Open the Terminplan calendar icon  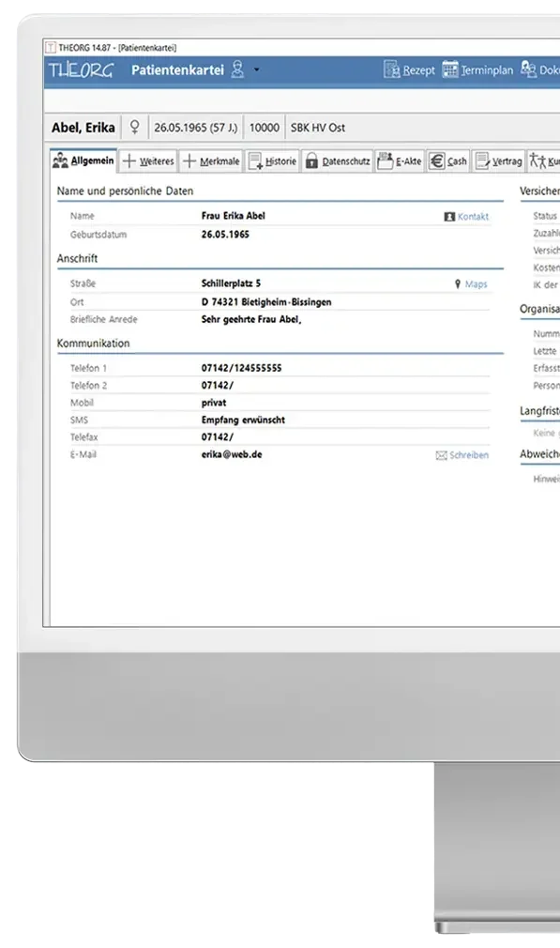click(x=450, y=69)
